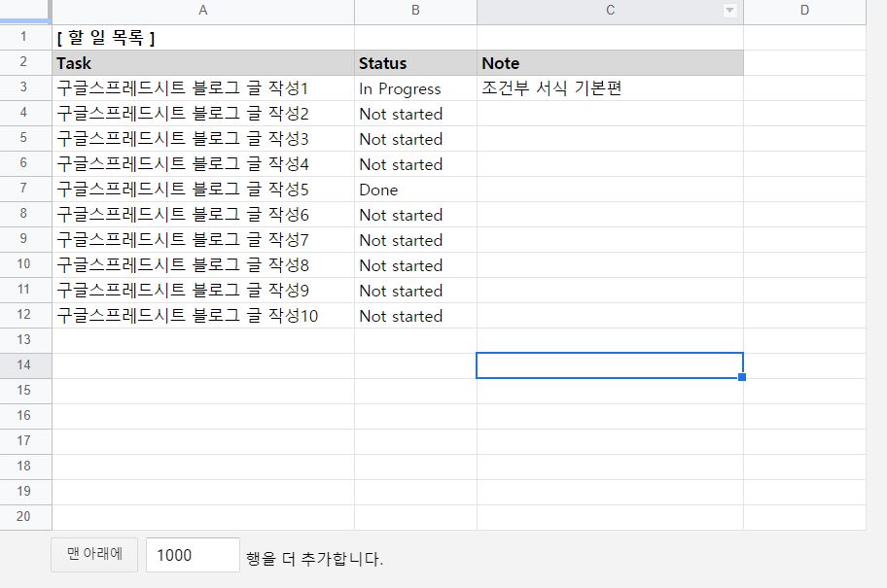Screen dimensions: 887x588
Task: Click the '[ 할 일 목록 ]' title cell
Action: pos(203,37)
